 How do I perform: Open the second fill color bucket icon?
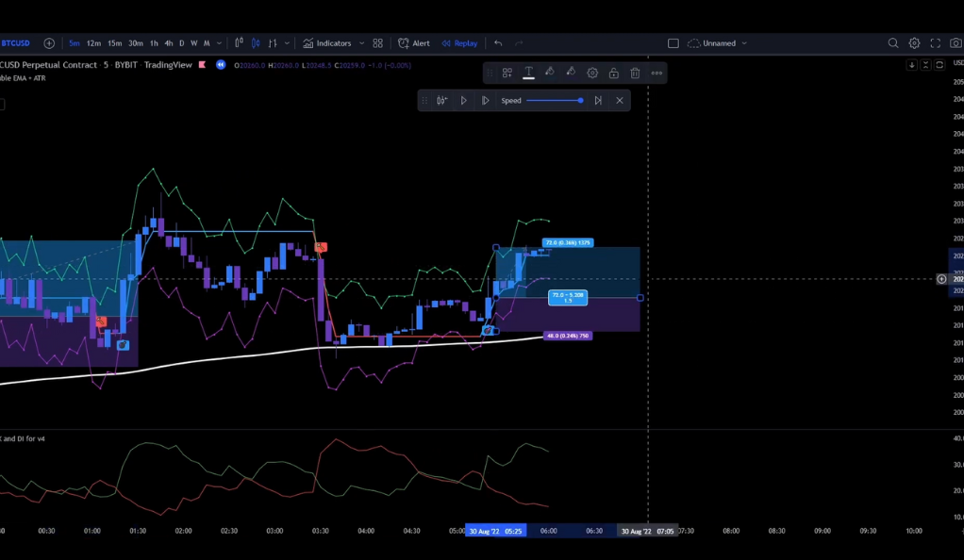pyautogui.click(x=571, y=72)
